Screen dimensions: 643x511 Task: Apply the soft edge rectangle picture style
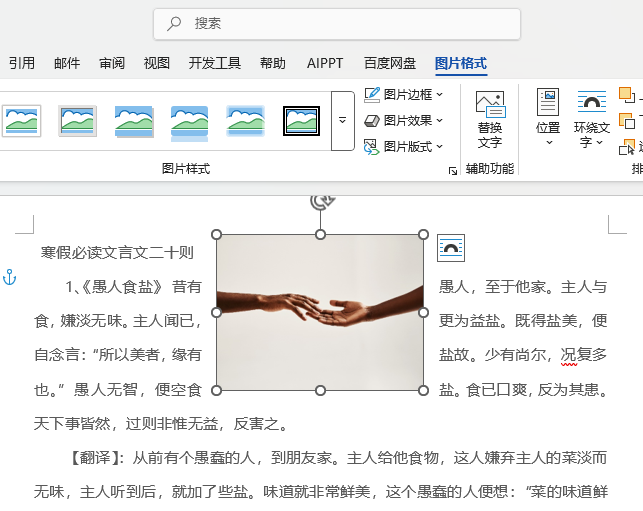point(245,121)
